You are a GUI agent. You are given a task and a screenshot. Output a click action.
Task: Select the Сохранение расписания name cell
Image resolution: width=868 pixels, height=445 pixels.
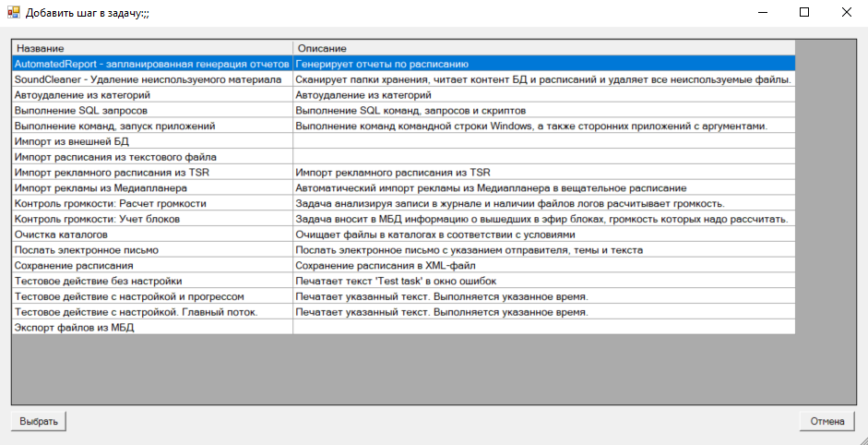[152, 266]
